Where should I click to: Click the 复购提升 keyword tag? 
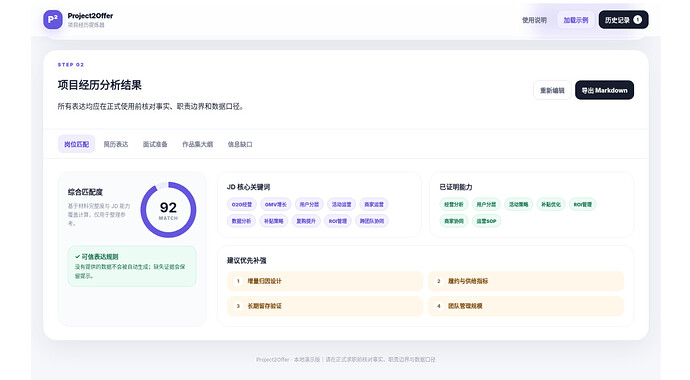306,221
